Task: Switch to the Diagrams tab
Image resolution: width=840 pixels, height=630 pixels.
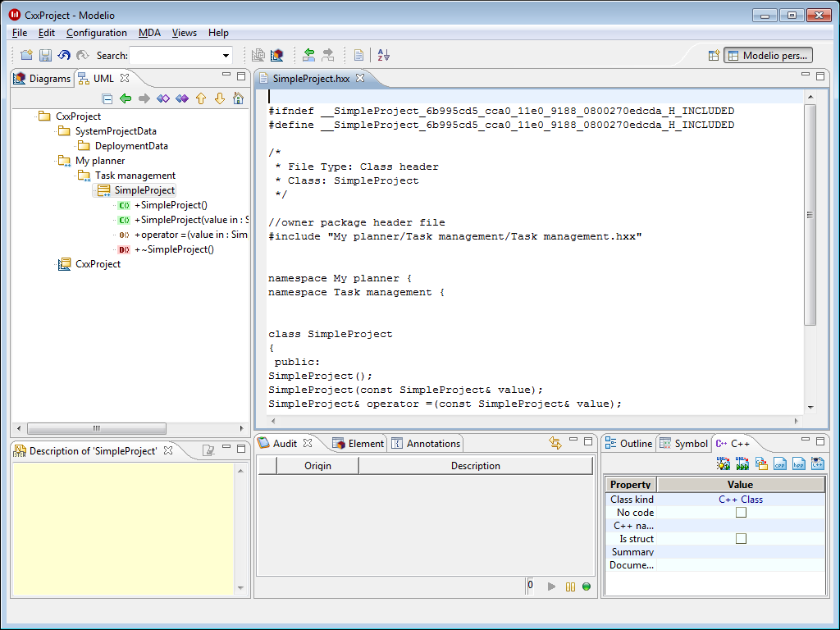Action: tap(42, 78)
